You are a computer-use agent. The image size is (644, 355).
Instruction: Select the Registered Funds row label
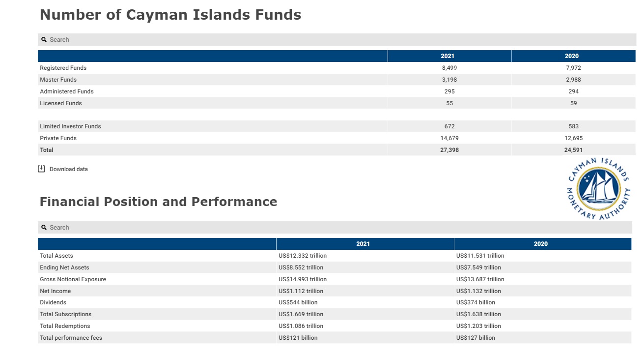pos(63,68)
